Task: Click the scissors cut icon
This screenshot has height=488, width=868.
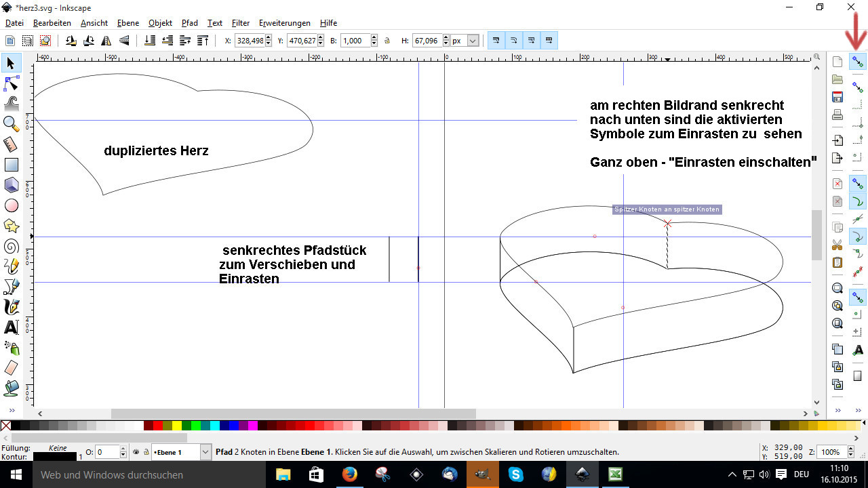Action: tap(837, 244)
